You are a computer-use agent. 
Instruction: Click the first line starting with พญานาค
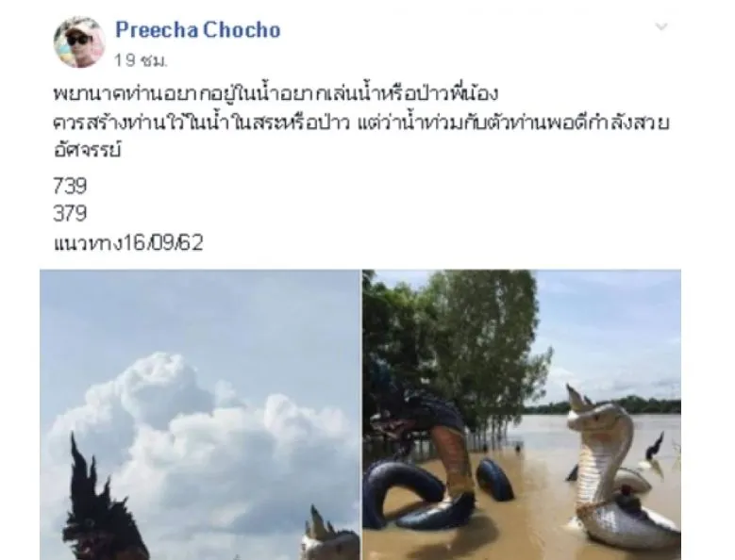[276, 93]
